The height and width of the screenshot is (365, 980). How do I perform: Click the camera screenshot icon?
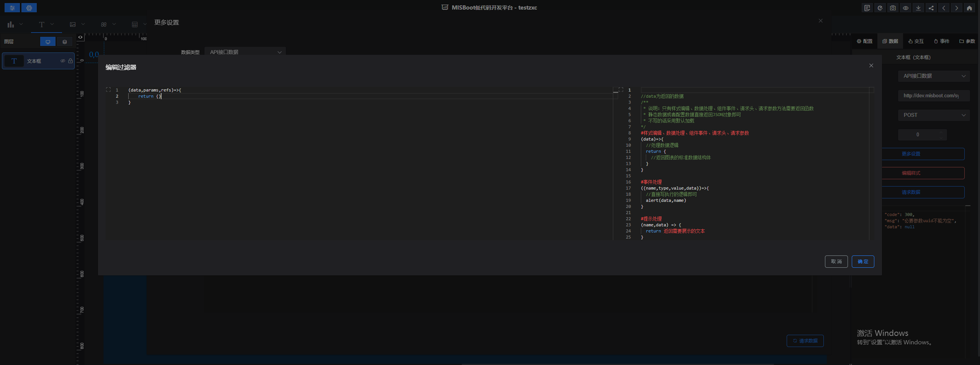[893, 8]
